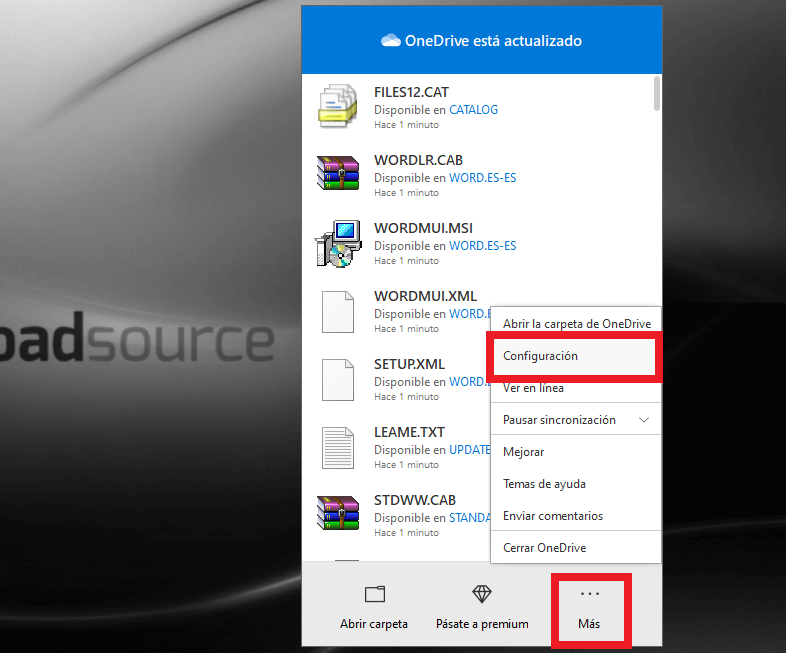The image size is (786, 653).
Task: Click the Más label
Action: coord(589,624)
